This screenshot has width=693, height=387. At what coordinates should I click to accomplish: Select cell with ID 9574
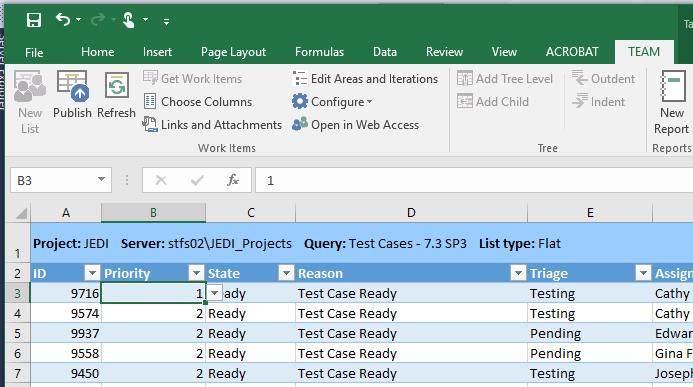pyautogui.click(x=66, y=313)
